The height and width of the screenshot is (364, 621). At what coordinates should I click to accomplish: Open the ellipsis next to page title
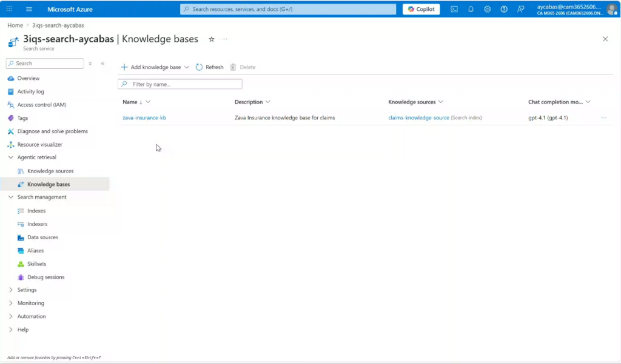pyautogui.click(x=224, y=39)
